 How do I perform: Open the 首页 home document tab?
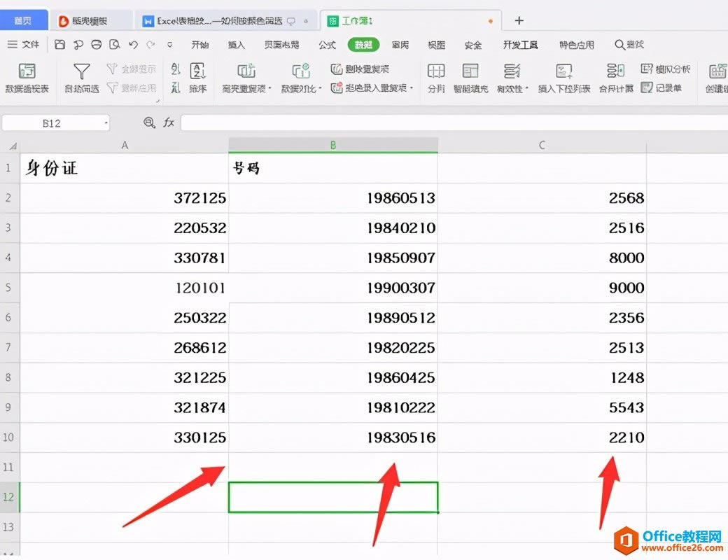[x=22, y=20]
